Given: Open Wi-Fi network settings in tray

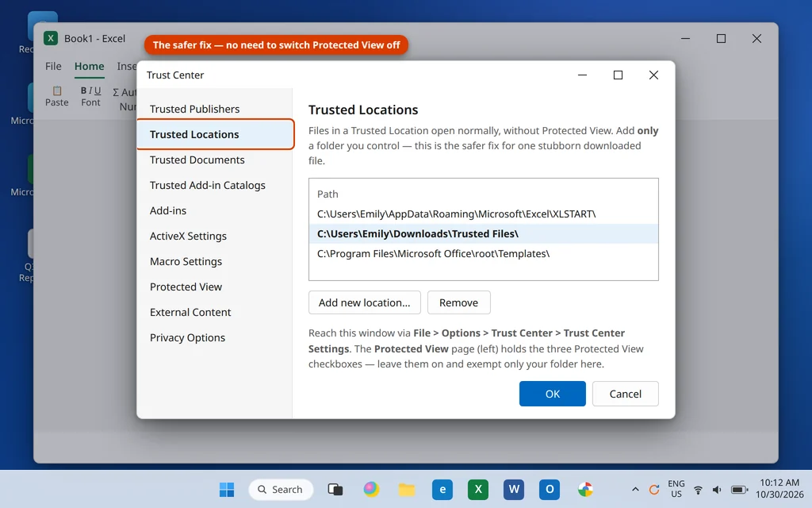Looking at the screenshot, I should [698, 490].
